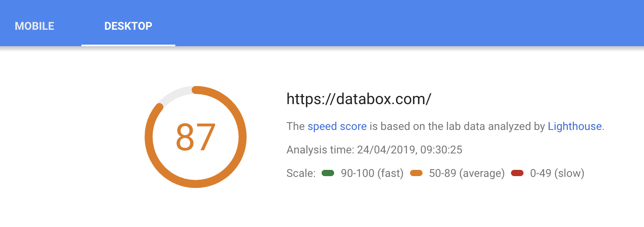Click the red slow scale indicator
This screenshot has width=644, height=227.
coord(517,173)
